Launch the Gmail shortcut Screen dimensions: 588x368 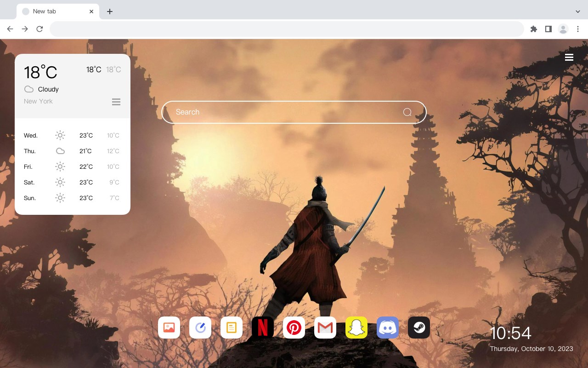(x=325, y=328)
